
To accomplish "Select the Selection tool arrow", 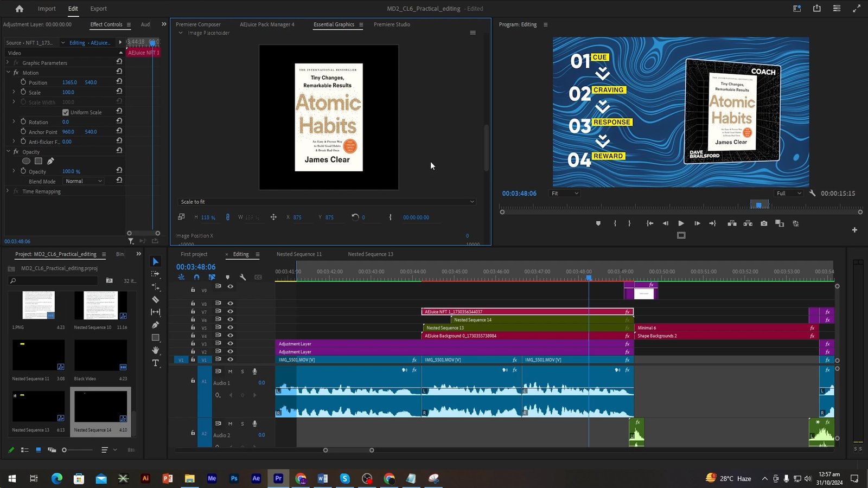I will point(156,262).
